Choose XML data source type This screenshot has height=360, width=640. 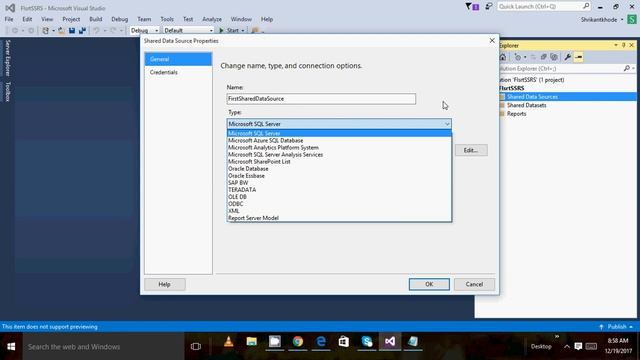point(339,211)
